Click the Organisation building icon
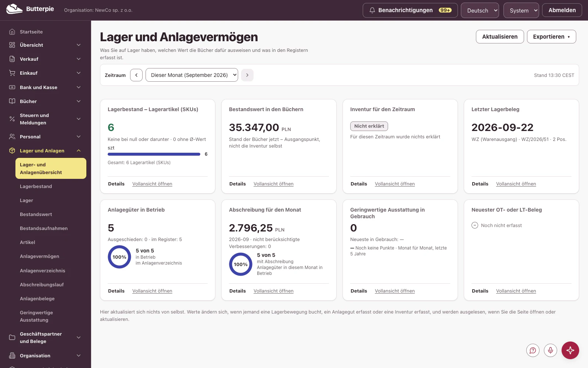The height and width of the screenshot is (368, 588). [12, 355]
